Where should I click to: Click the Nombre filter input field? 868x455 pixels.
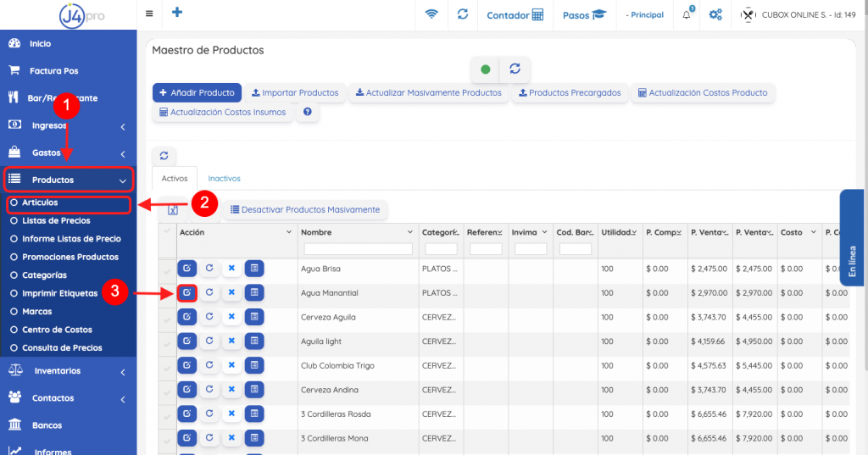[x=358, y=249]
